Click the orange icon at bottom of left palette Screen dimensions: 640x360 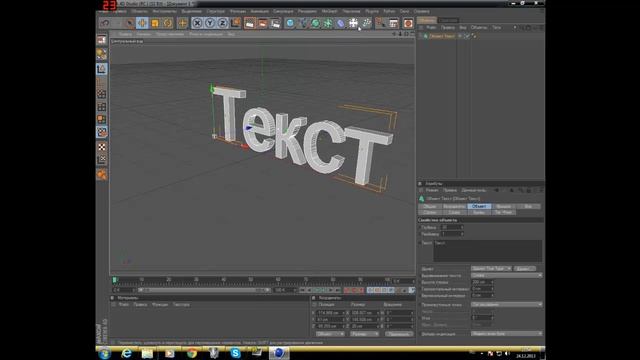[102, 175]
